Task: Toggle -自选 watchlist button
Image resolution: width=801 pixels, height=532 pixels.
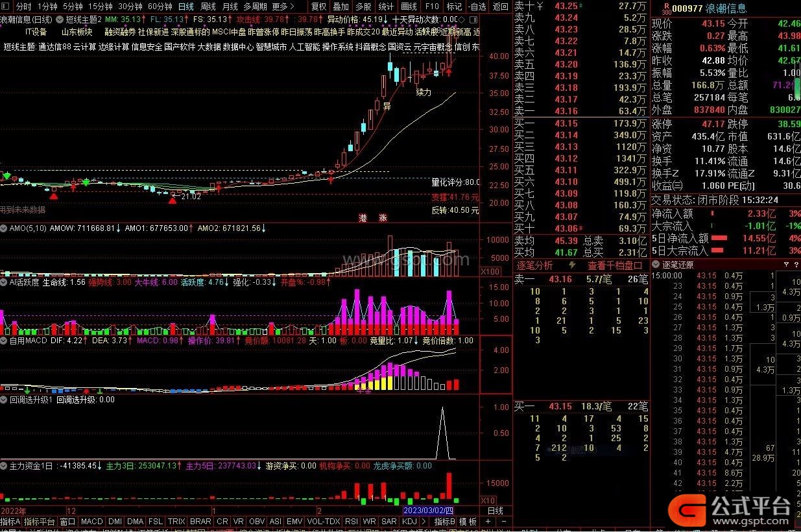Action: pos(476,6)
